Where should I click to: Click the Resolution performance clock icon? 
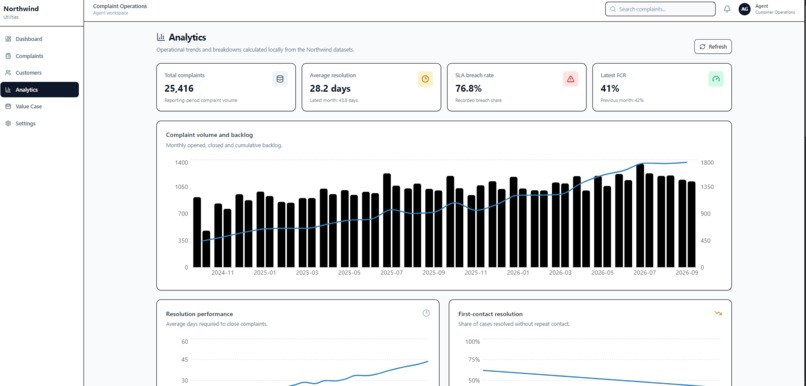[x=426, y=313]
